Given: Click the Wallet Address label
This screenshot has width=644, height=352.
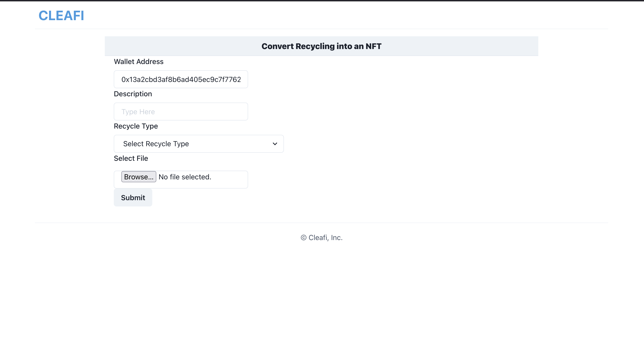Looking at the screenshot, I should coord(139,62).
